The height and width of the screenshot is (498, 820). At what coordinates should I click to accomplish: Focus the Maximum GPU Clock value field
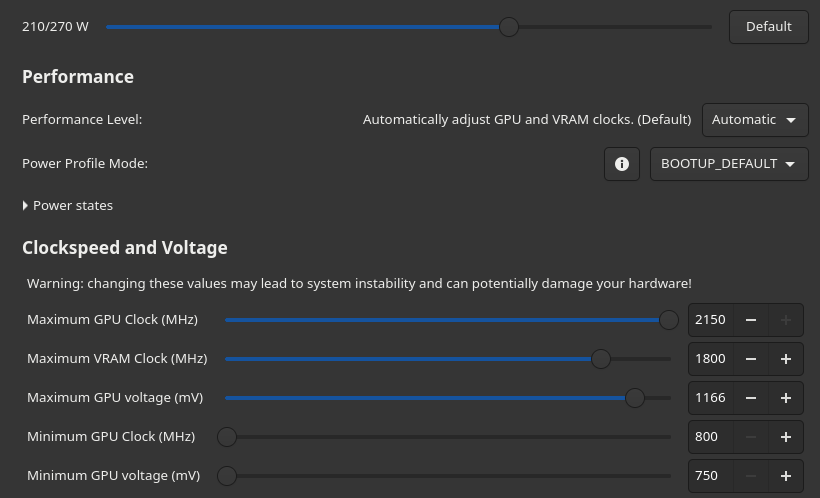[710, 320]
